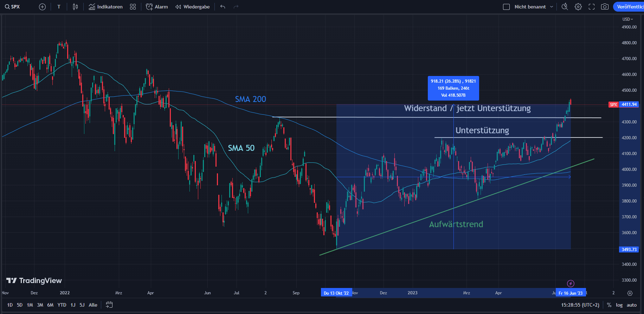Select the 1M time range
The image size is (644, 314).
pos(30,305)
